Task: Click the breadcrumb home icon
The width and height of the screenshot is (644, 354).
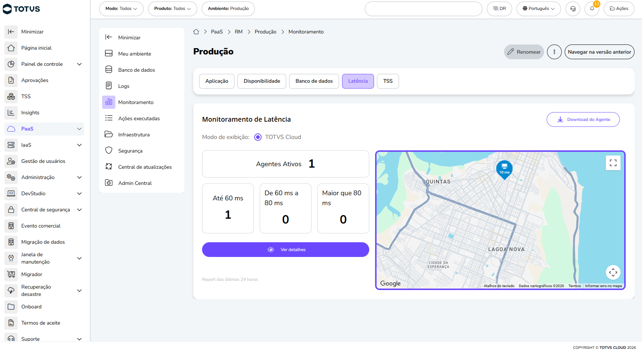Action: (x=196, y=32)
